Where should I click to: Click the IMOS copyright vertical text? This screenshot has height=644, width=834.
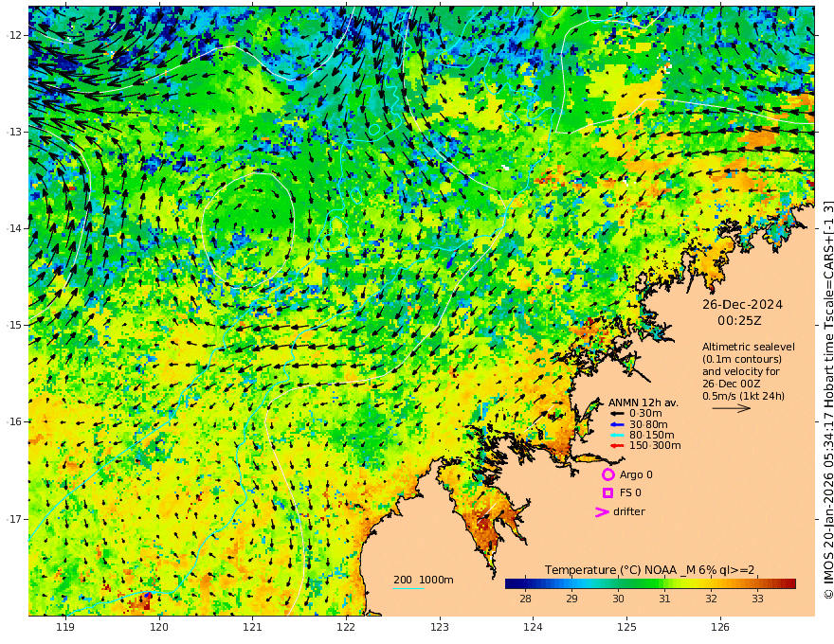(x=828, y=400)
